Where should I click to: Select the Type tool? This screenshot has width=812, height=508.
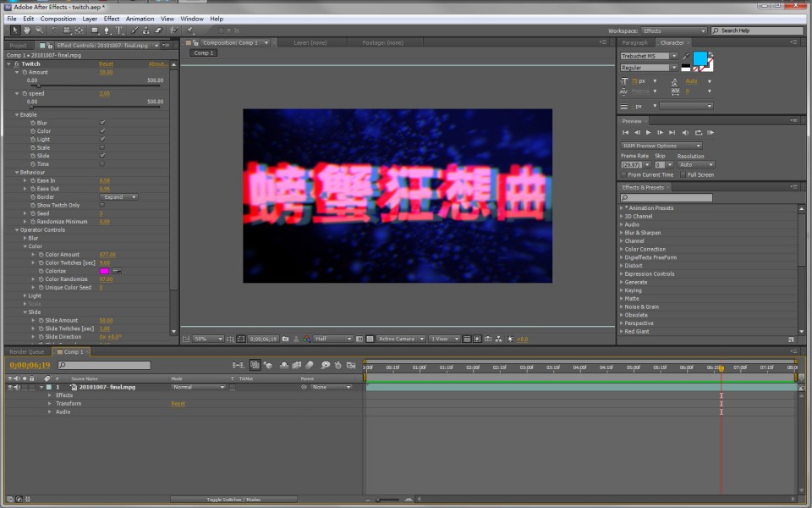(x=118, y=30)
